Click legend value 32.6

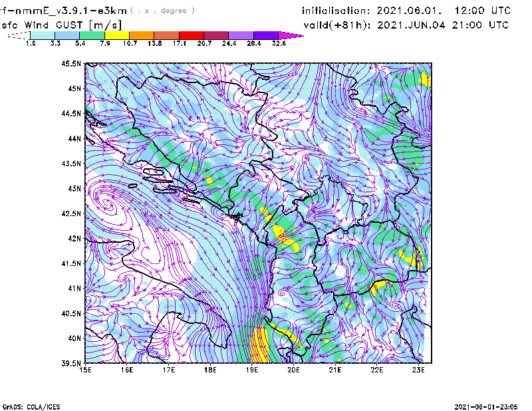coord(279,43)
